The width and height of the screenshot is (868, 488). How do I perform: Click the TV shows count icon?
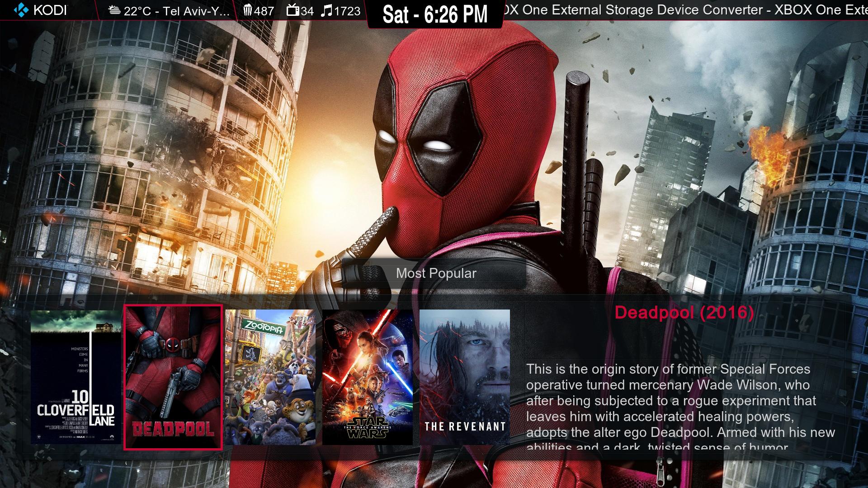[293, 10]
